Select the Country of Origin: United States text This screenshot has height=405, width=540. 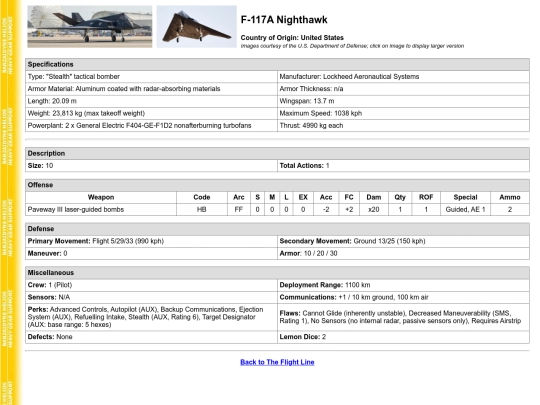292,38
